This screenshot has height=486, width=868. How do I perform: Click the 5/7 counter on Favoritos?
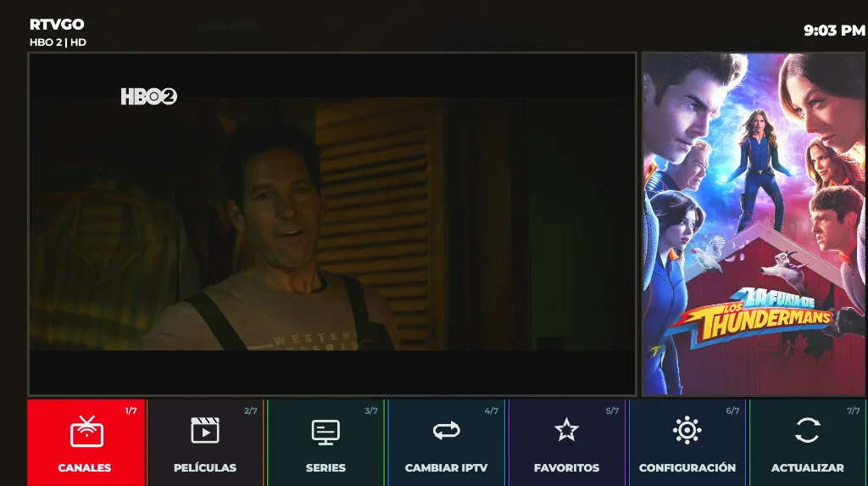coord(612,411)
